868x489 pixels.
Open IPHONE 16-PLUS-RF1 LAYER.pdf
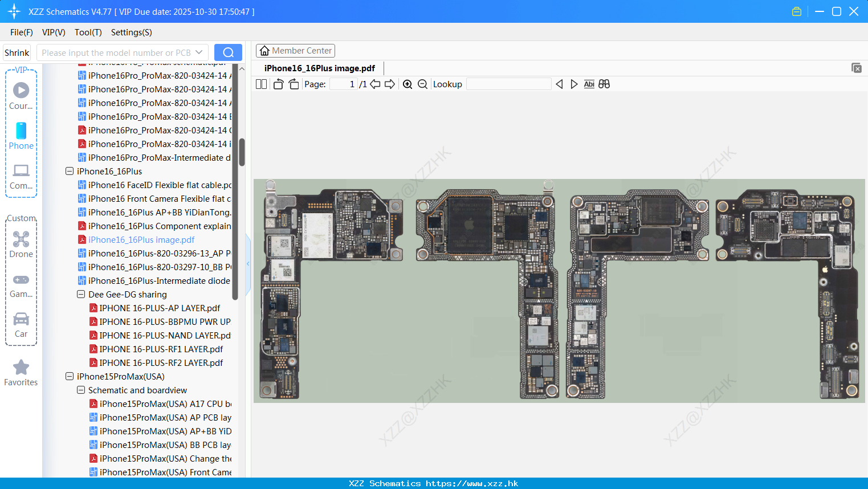[161, 349]
